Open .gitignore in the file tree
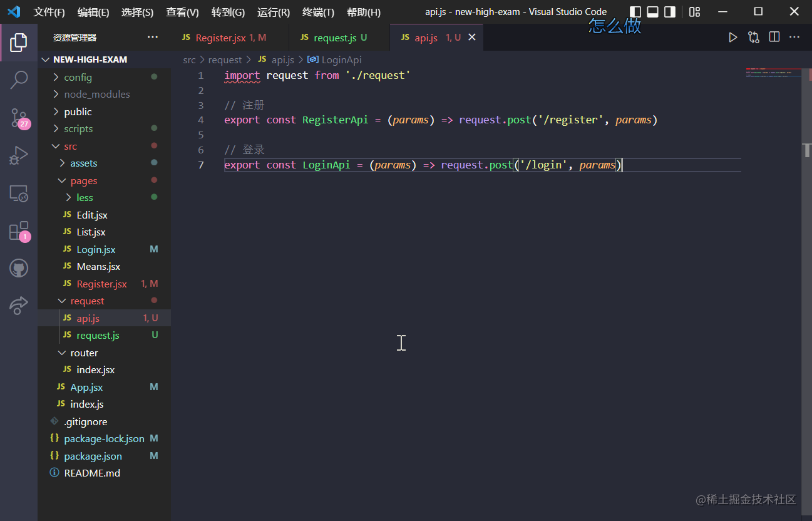This screenshot has height=521, width=812. coord(85,422)
